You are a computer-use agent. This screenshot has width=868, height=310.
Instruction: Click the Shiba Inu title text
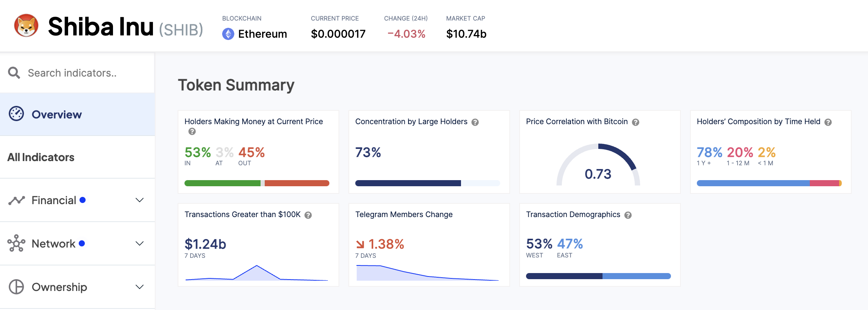(x=101, y=27)
